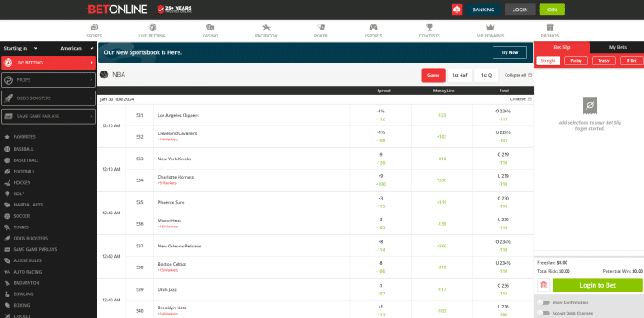Open +15 Markets under Miami Heat
The height and width of the screenshot is (318, 644).
click(168, 227)
